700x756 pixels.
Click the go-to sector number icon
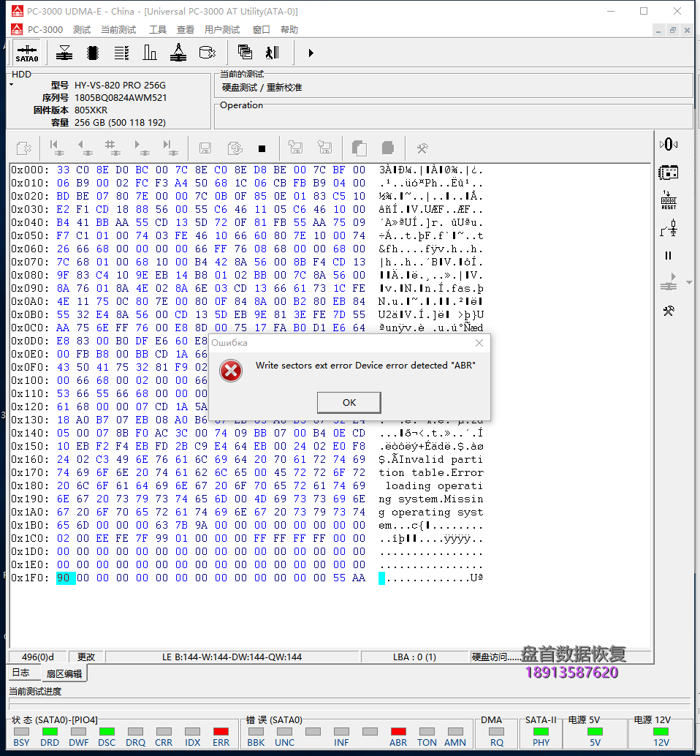tap(113, 148)
